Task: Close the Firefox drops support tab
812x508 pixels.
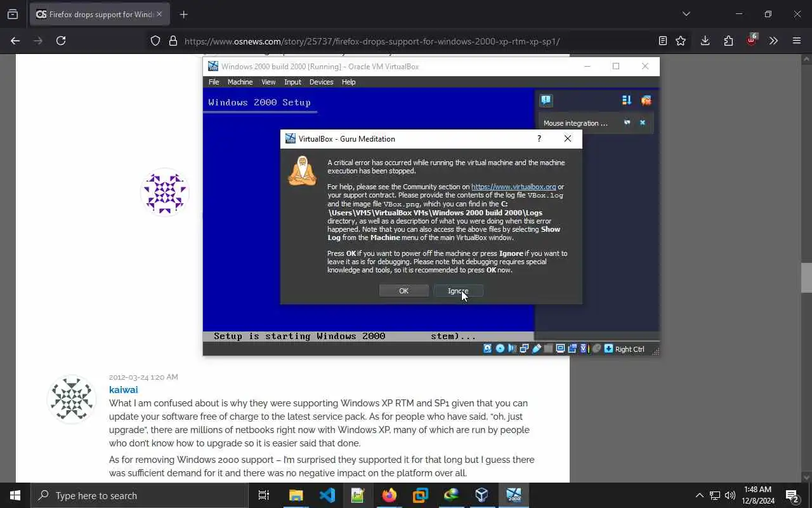Action: point(159,14)
